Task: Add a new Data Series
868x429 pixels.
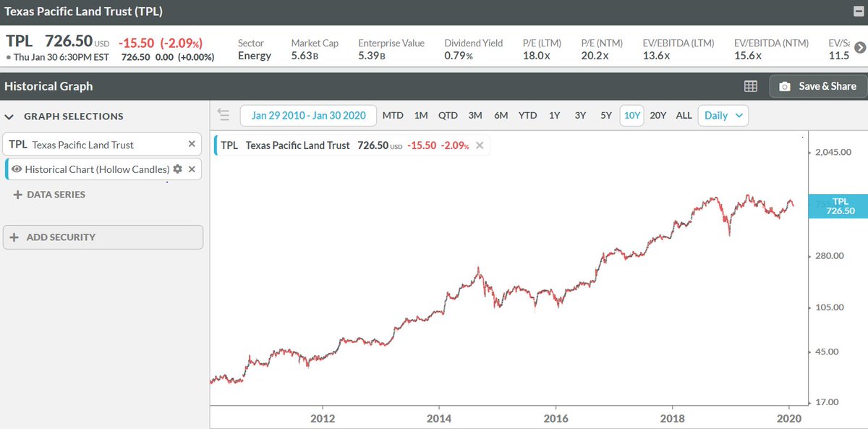Action: pos(49,195)
